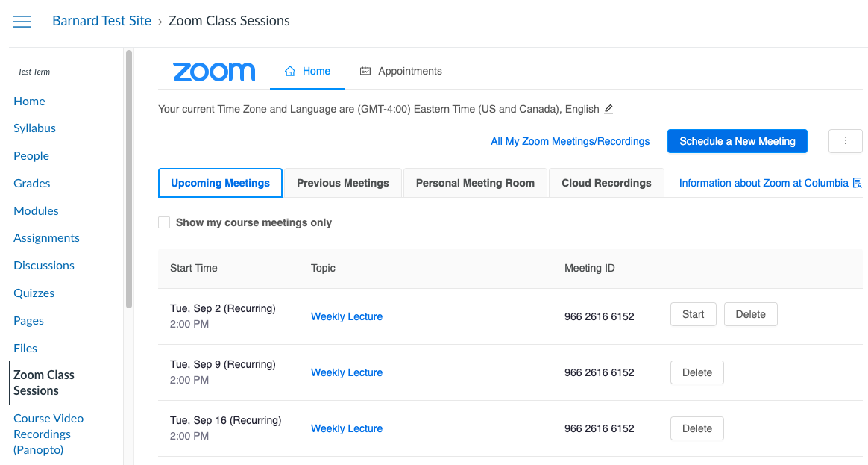Open the three-dot more options button
Screen dimensions: 868x465
[x=846, y=141]
